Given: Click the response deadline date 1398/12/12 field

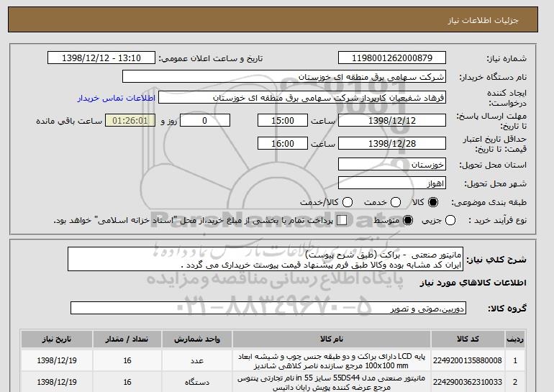Looking at the screenshot, I should [392, 120].
